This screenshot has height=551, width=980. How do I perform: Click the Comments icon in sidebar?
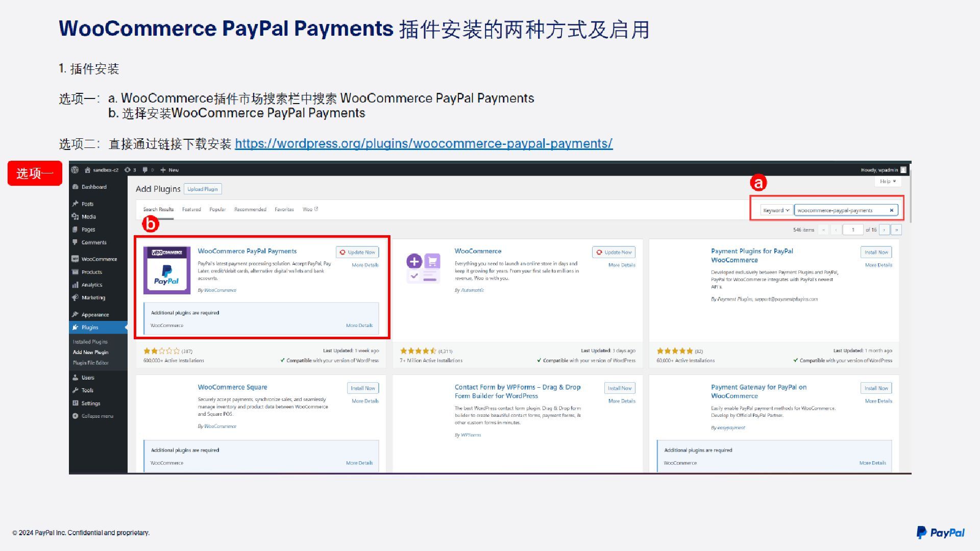coord(76,242)
